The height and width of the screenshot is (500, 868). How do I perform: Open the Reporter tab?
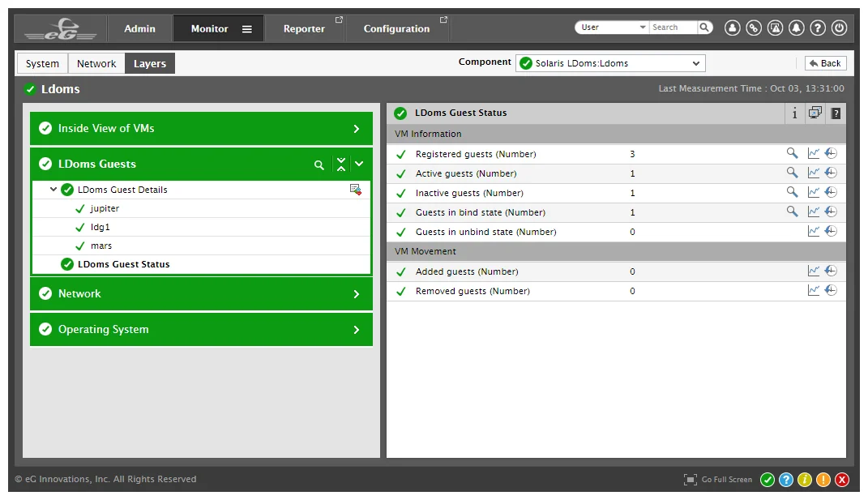(305, 29)
